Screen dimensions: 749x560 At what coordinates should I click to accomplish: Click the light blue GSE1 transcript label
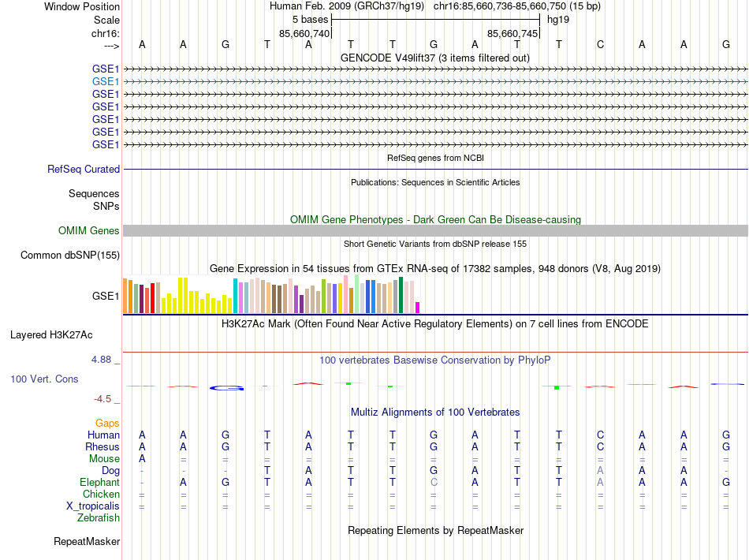tap(106, 82)
